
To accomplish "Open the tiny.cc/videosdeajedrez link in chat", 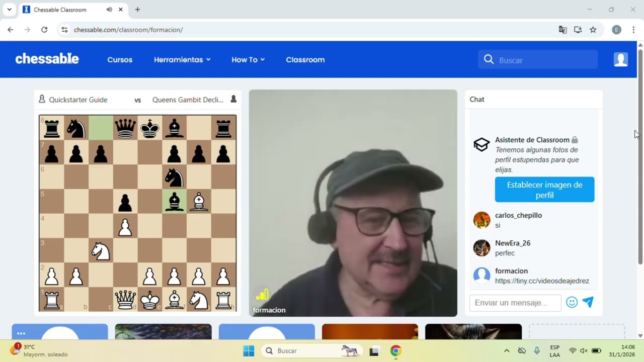I will point(542,281).
